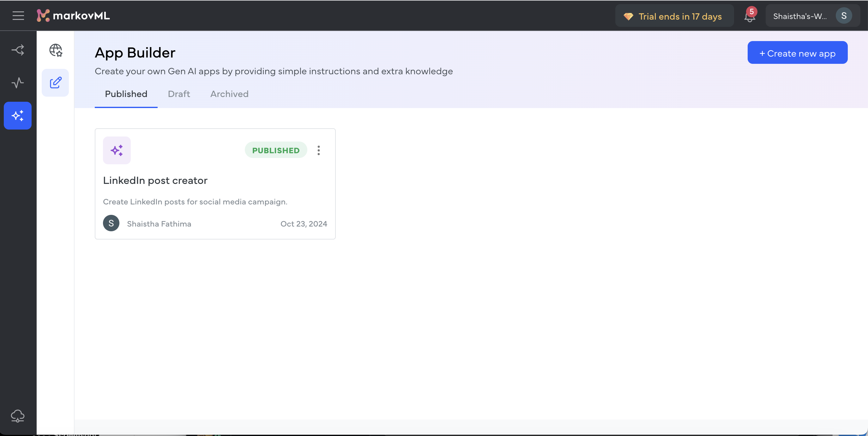
Task: Click the notification bell icon
Action: click(x=750, y=15)
